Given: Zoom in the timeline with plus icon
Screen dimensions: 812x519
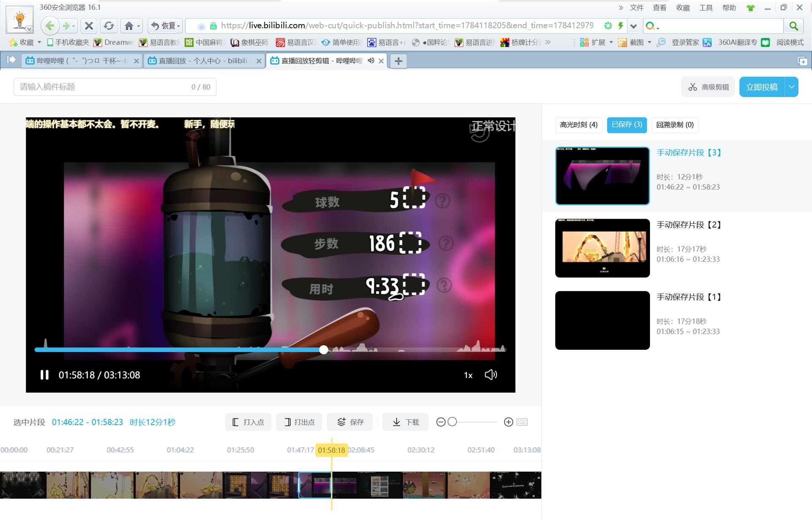Looking at the screenshot, I should (x=508, y=422).
